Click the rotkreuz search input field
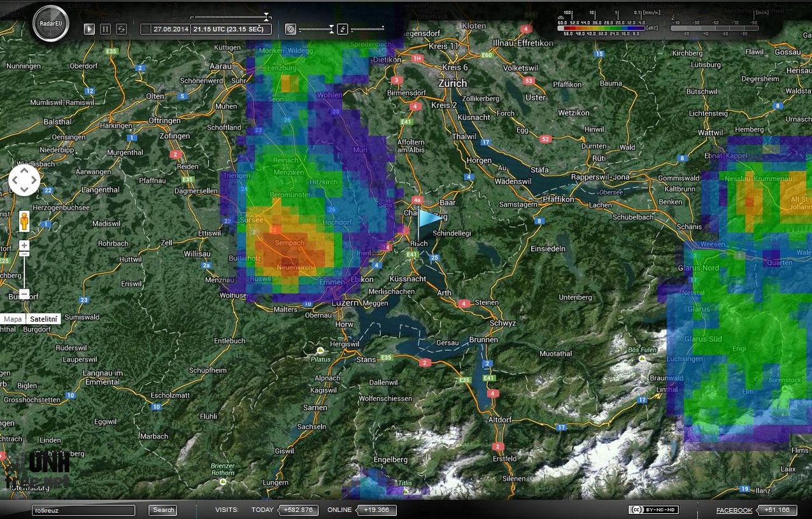Image resolution: width=812 pixels, height=519 pixels. click(x=83, y=510)
